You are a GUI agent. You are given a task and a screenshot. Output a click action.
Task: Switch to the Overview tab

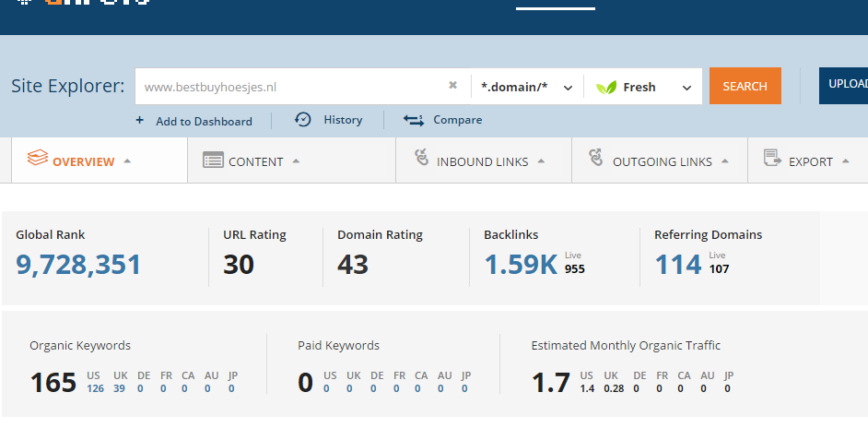[x=100, y=160]
